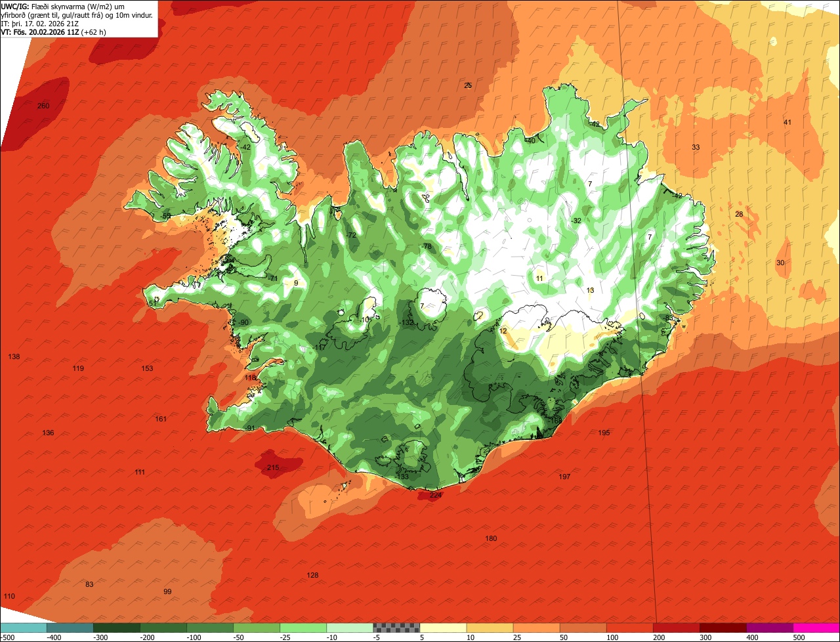This screenshot has width=840, height=642.
Task: Click the '-300' legend label
Action: pos(100,637)
